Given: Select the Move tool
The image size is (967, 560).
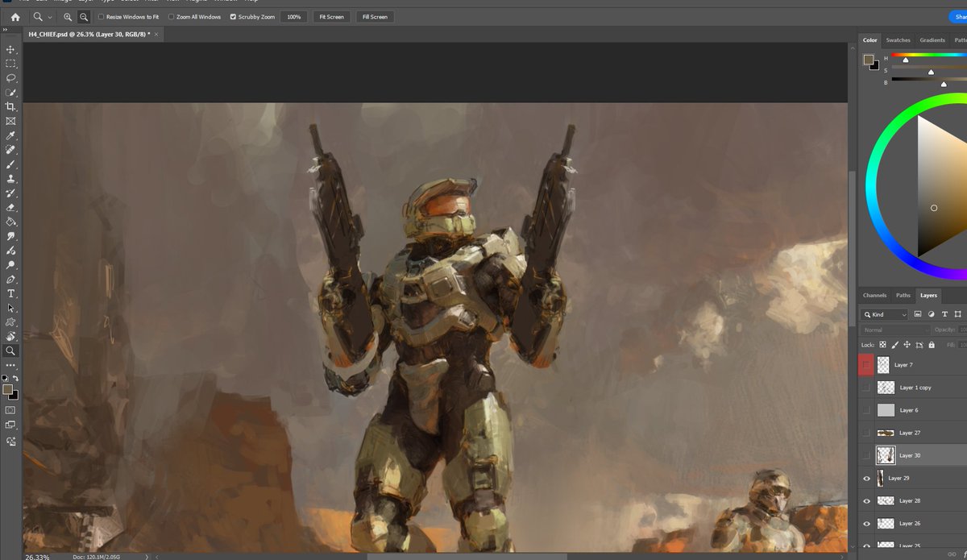Looking at the screenshot, I should coord(10,50).
